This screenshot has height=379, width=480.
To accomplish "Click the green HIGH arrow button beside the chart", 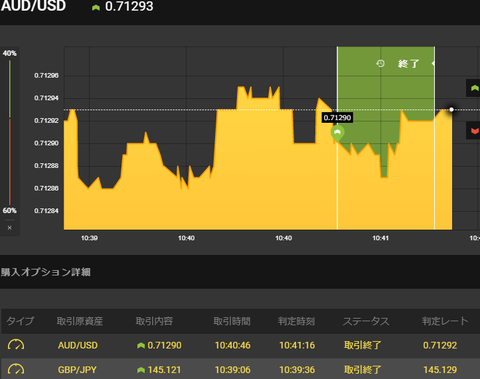I will point(473,88).
